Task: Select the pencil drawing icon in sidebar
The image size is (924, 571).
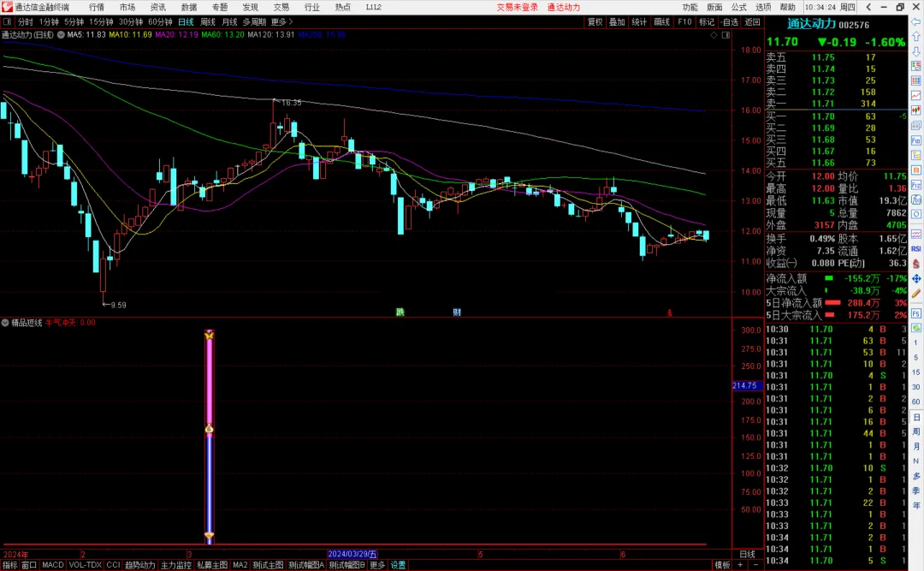Action: 915,293
